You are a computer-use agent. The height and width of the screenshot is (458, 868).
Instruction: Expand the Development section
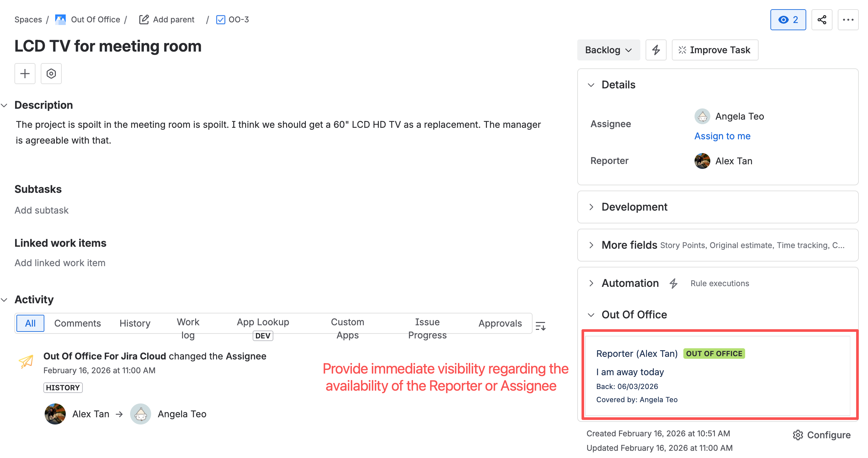pyautogui.click(x=591, y=207)
